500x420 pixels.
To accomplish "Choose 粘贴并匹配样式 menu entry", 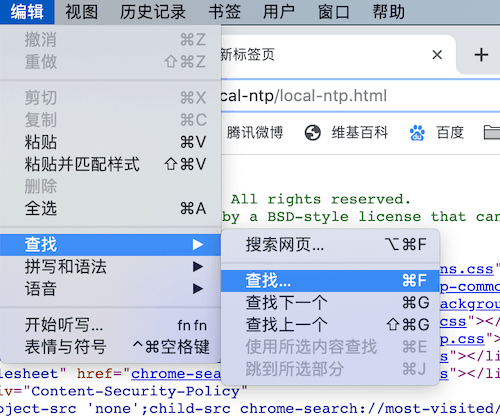I will click(110, 164).
